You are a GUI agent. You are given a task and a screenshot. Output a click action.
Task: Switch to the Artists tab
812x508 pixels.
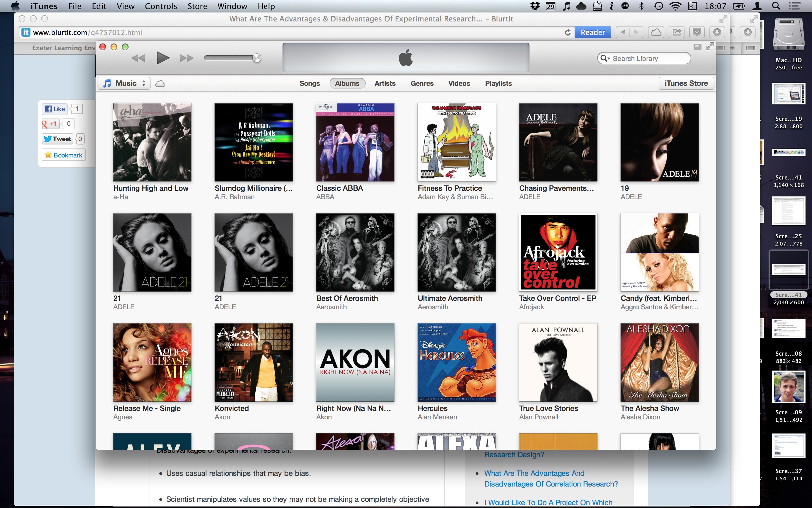coord(385,83)
